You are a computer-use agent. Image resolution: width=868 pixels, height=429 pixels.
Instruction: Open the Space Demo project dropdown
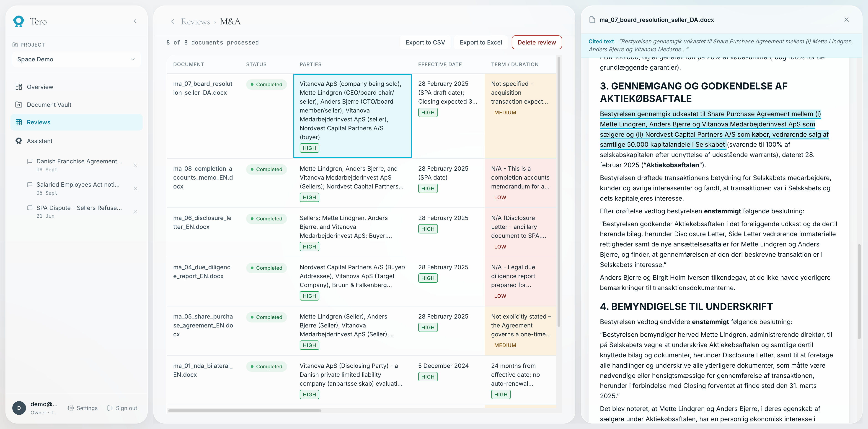point(76,59)
